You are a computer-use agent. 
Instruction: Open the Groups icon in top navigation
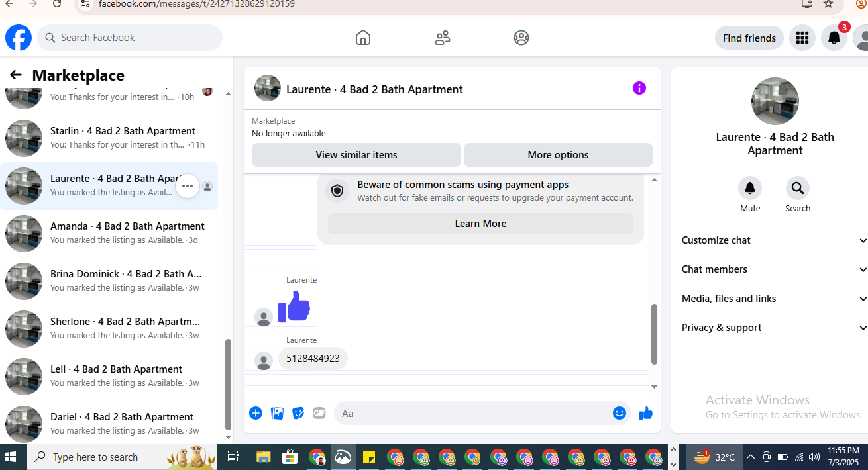click(x=521, y=38)
